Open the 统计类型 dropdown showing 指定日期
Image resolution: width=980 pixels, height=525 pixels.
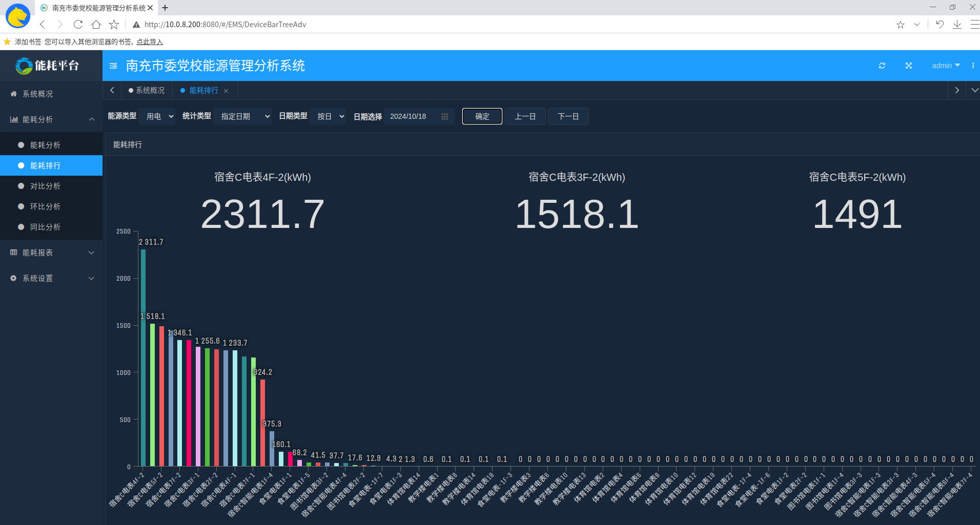(x=243, y=116)
